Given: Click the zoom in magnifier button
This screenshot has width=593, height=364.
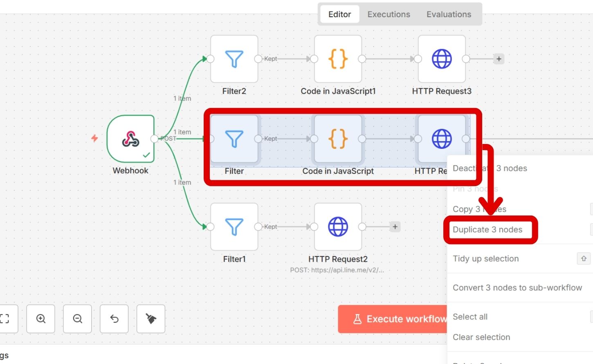Looking at the screenshot, I should 41,319.
